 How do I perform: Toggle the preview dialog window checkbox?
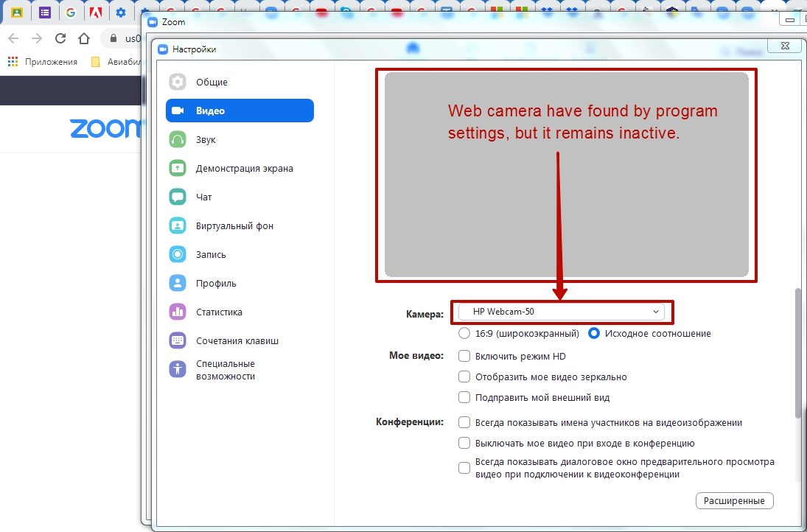click(x=464, y=468)
